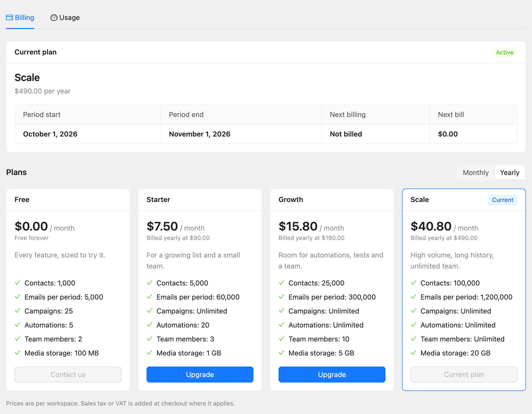
Task: Click the Growth plan title
Action: 291,199
